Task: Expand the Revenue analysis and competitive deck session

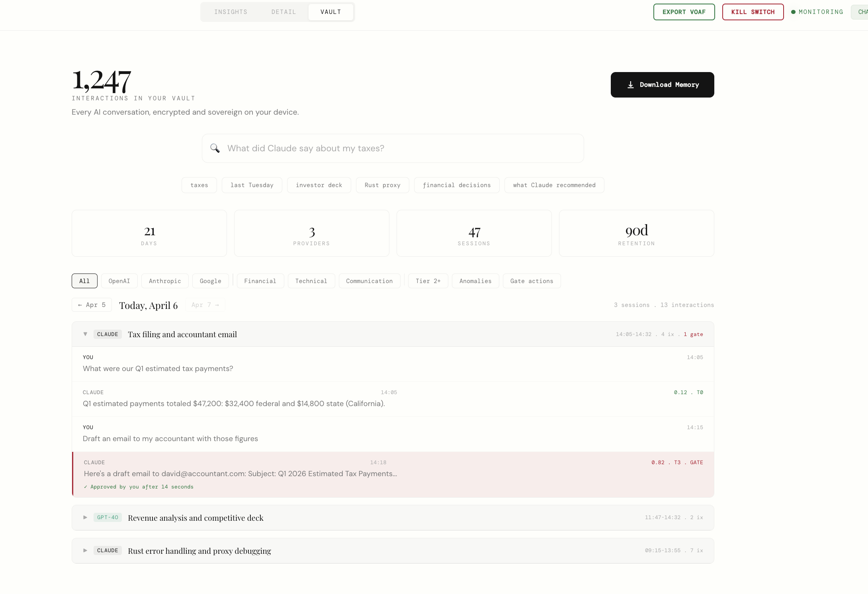Action: [x=85, y=518]
